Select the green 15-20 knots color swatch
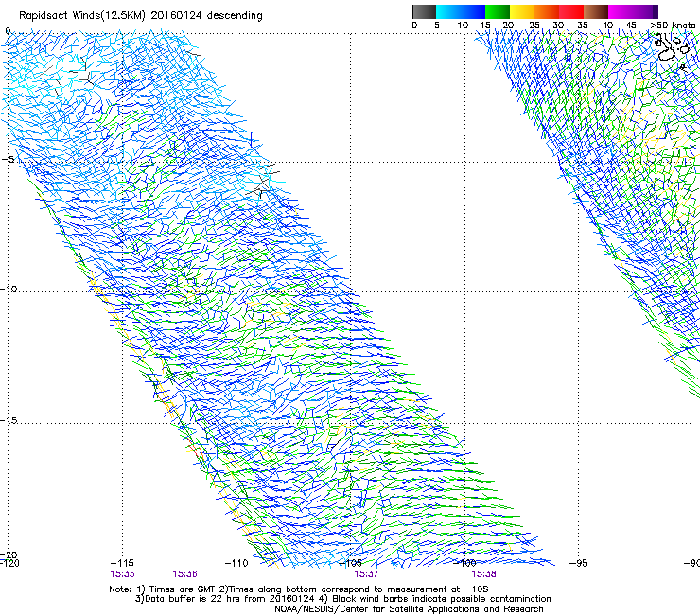The image size is (700, 615). pos(498,11)
